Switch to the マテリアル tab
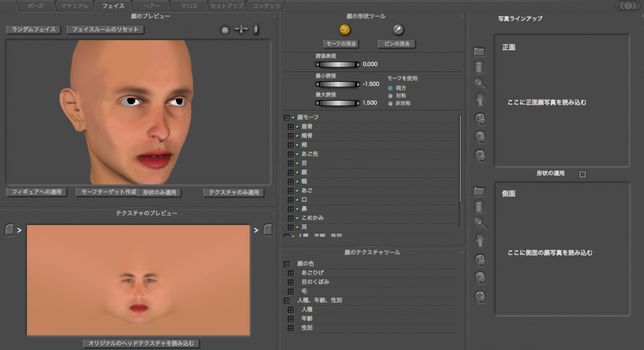The image size is (644, 350). (x=74, y=6)
